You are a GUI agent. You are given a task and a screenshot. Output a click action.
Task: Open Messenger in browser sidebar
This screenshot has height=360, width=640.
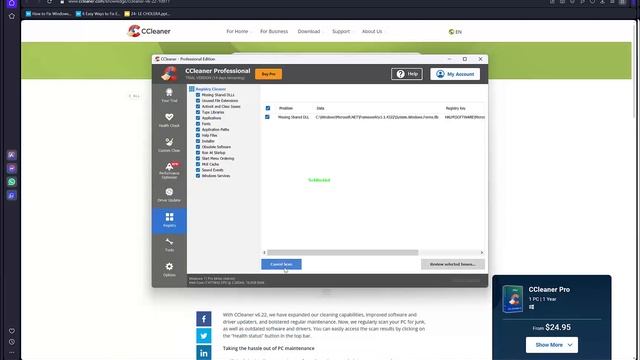click(12, 168)
